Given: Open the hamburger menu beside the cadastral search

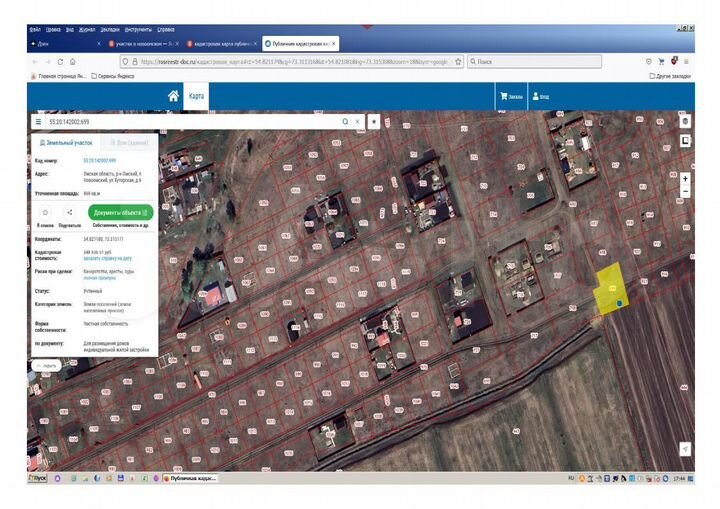Looking at the screenshot, I should tap(38, 120).
